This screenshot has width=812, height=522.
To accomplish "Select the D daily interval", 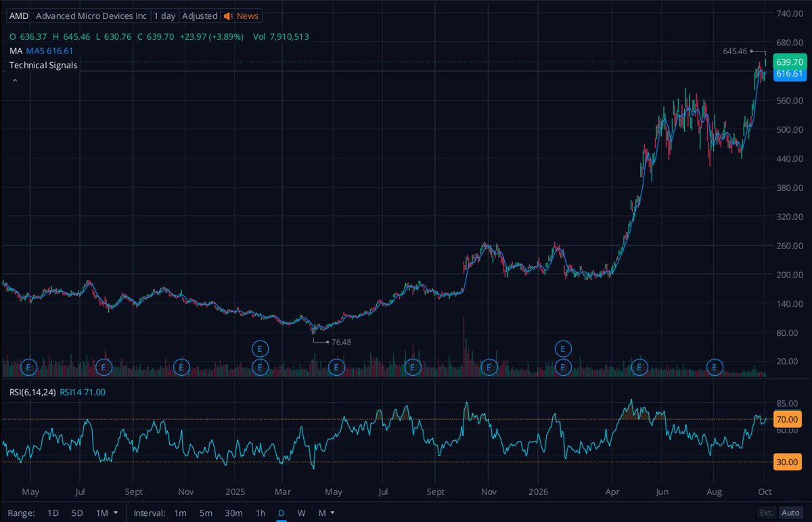I will point(281,513).
